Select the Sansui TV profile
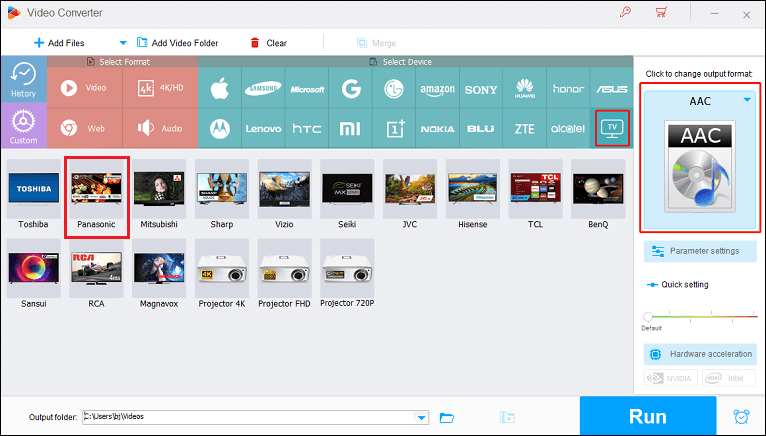Image resolution: width=766 pixels, height=436 pixels. [x=33, y=275]
